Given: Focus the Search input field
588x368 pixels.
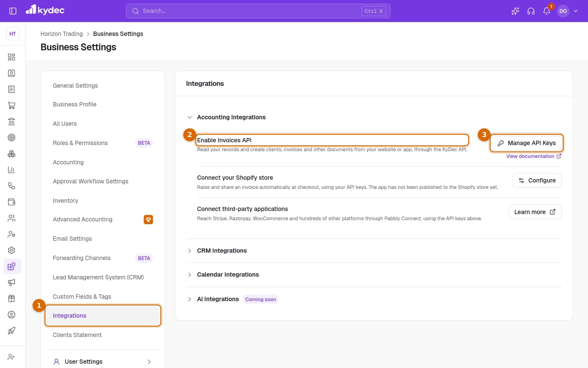Looking at the screenshot, I should [x=258, y=11].
